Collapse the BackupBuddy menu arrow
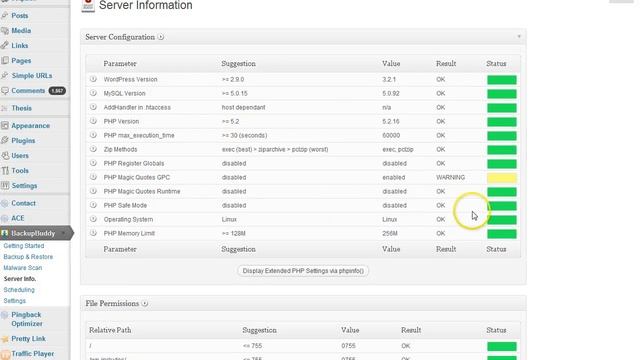This screenshot has width=640, height=360. [64, 233]
